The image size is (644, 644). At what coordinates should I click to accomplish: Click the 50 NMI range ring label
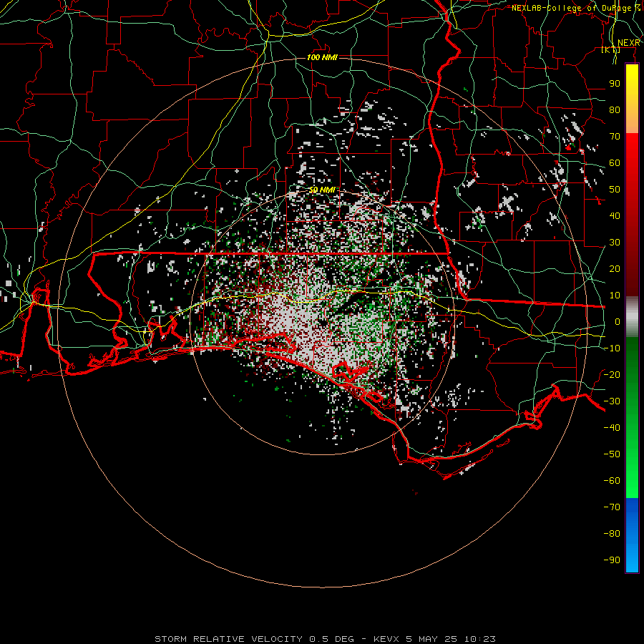[323, 190]
